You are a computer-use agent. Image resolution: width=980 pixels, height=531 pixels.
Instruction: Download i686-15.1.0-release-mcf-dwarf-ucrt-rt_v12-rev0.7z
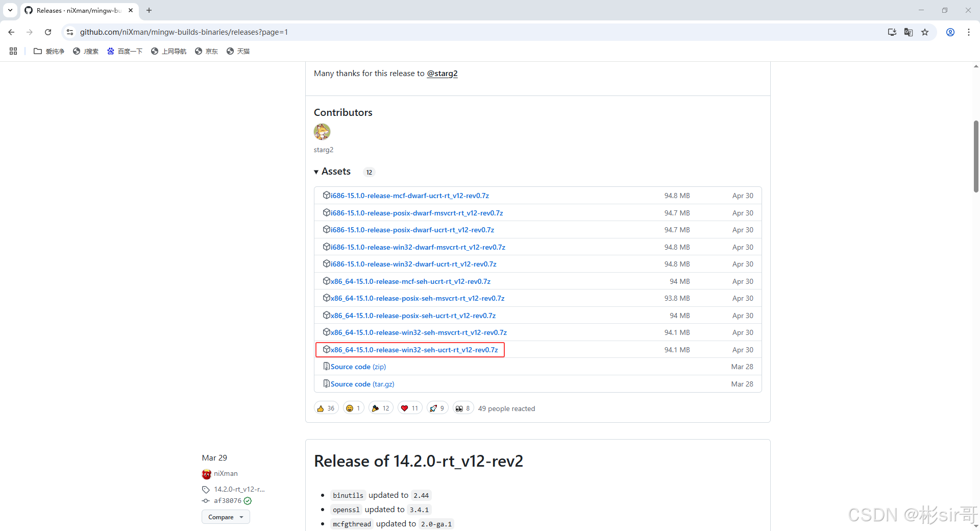410,196
